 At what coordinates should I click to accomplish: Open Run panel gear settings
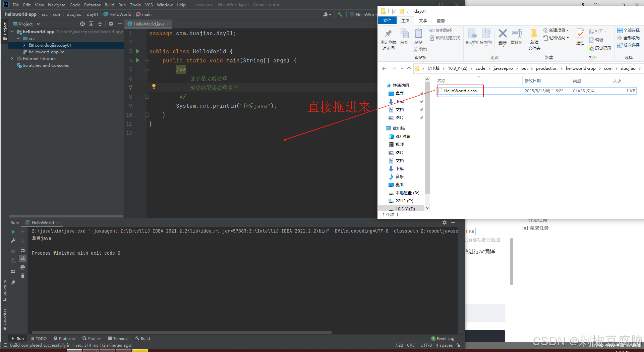[x=445, y=222]
